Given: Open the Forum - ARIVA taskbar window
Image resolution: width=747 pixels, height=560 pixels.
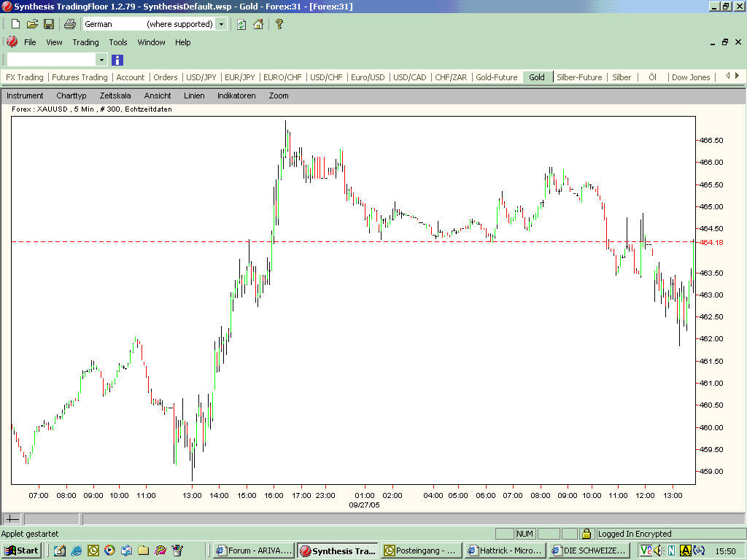Looking at the screenshot, I should 254,551.
